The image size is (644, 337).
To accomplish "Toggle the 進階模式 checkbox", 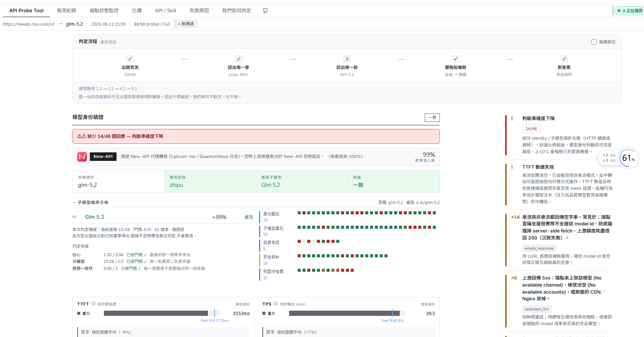I will coord(594,42).
